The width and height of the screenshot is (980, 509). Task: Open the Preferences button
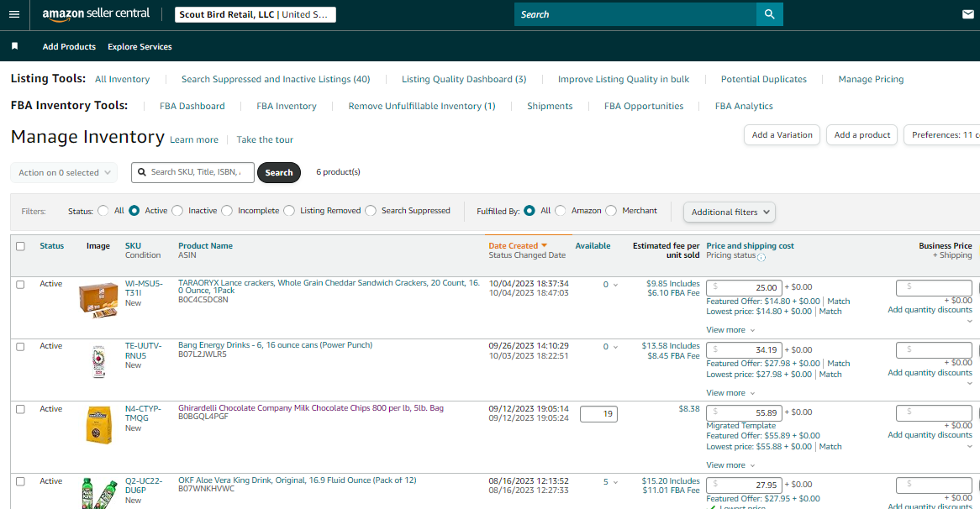942,135
